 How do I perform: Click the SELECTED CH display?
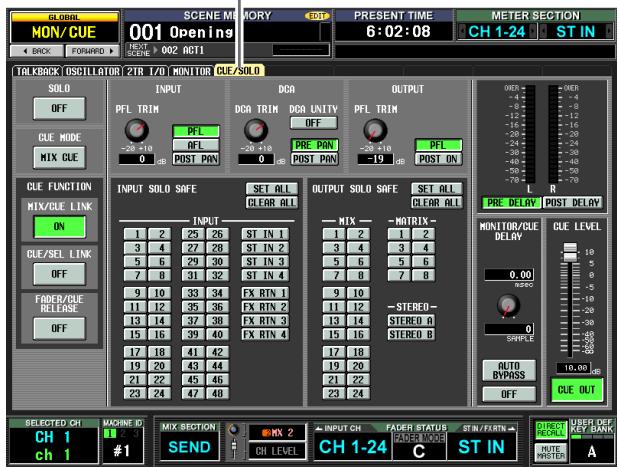[x=54, y=446]
